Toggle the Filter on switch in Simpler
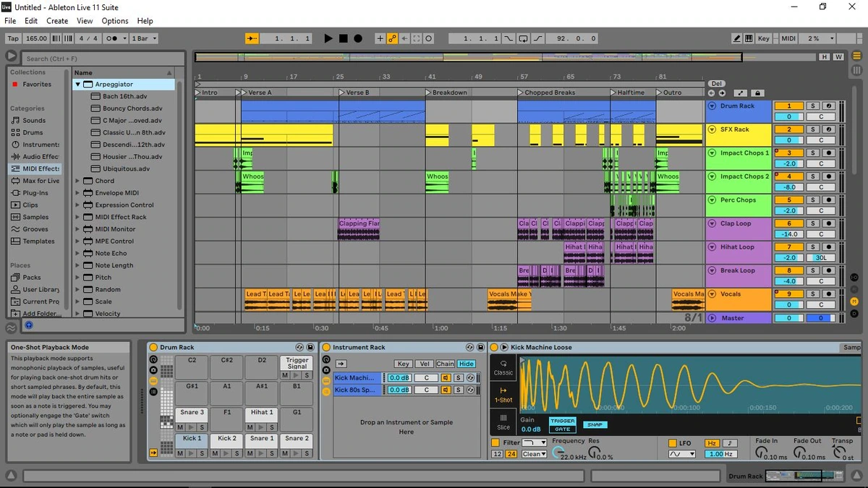The width and height of the screenshot is (868, 488). [495, 442]
